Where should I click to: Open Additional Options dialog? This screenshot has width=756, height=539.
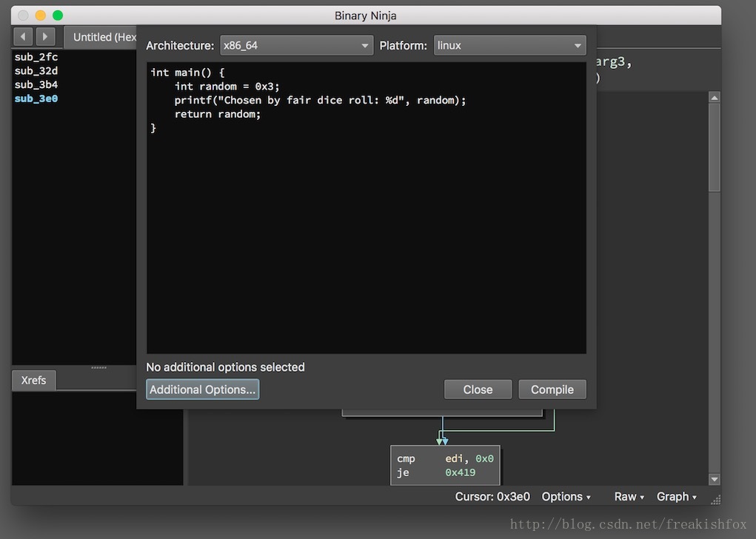(202, 389)
